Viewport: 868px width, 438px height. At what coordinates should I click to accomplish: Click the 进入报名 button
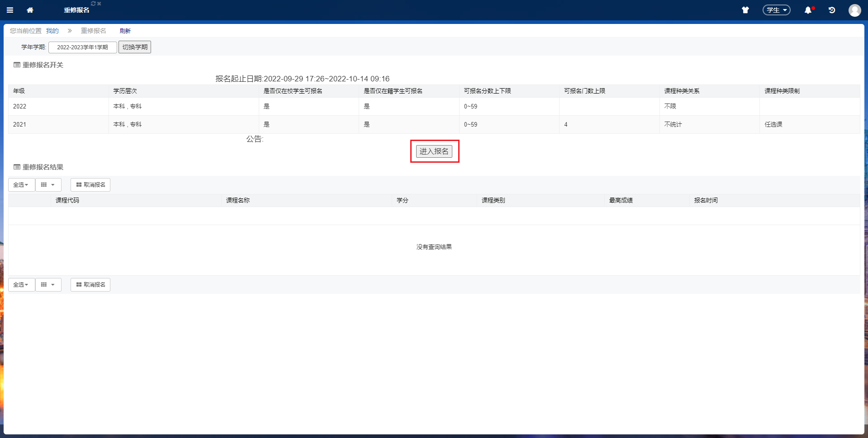click(434, 151)
